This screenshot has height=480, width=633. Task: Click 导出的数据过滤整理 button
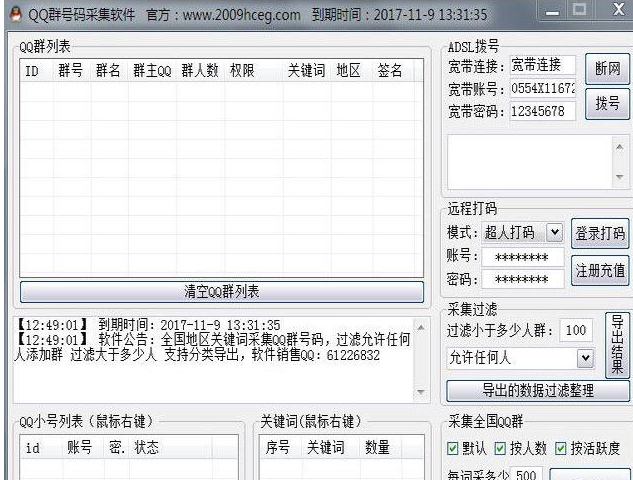point(538,391)
